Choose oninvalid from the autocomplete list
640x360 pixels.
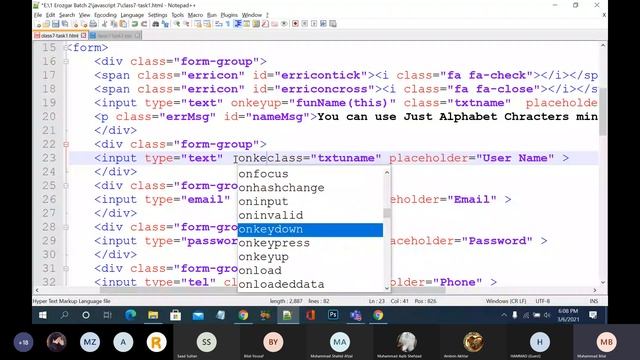(310, 215)
